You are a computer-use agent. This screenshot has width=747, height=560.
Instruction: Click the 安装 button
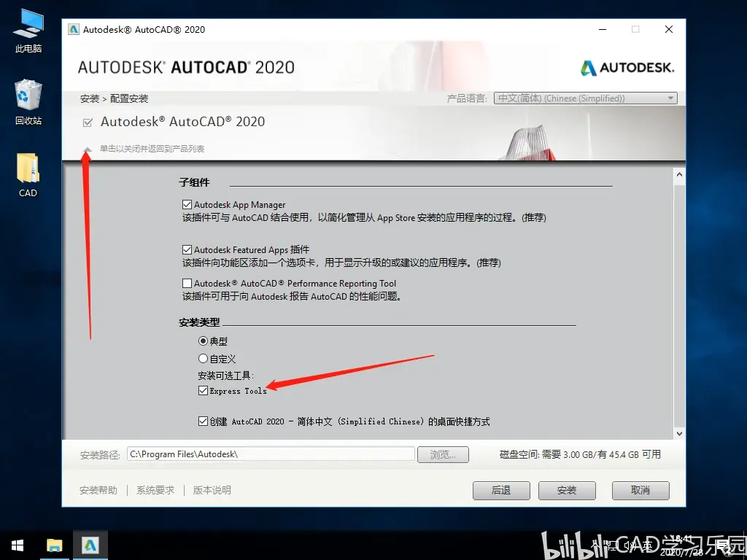point(567,491)
